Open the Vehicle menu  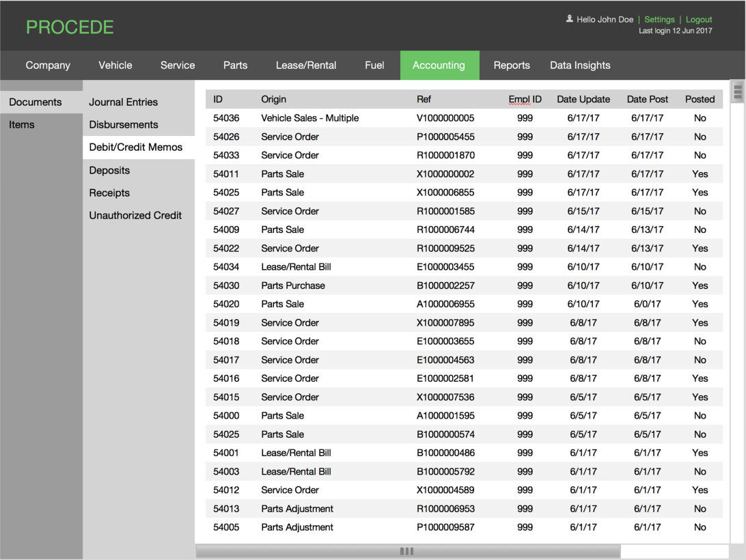point(115,65)
